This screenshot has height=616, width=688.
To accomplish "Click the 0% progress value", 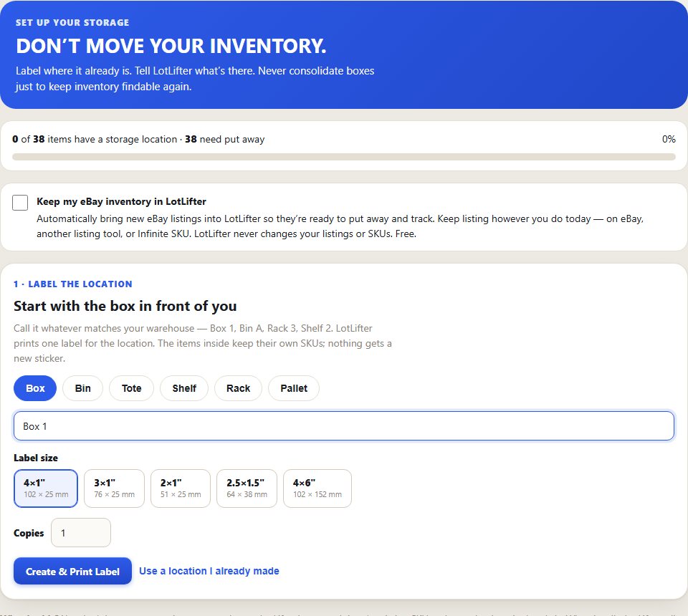I will 669,140.
